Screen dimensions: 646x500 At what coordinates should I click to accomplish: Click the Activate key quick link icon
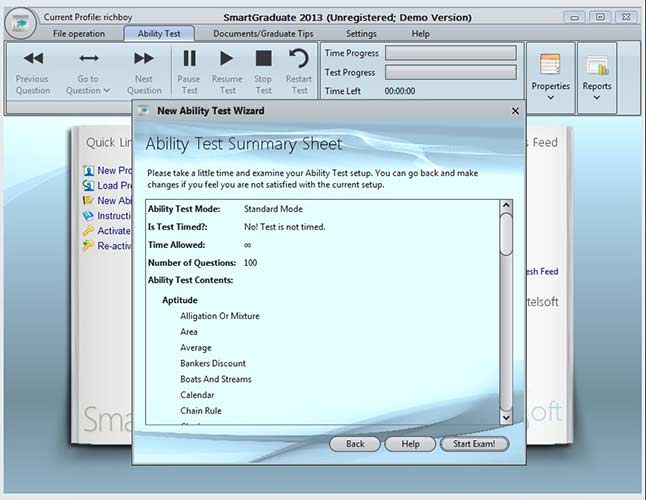coord(89,231)
